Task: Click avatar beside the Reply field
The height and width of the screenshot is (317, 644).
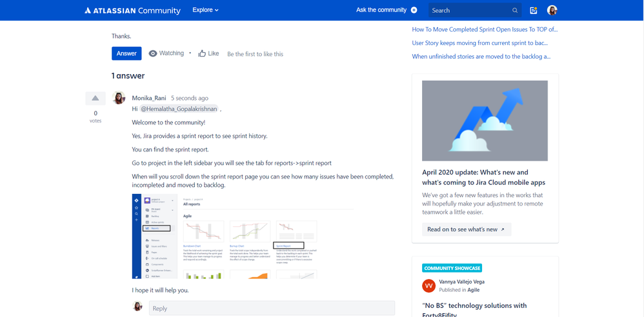Action: pos(137,306)
